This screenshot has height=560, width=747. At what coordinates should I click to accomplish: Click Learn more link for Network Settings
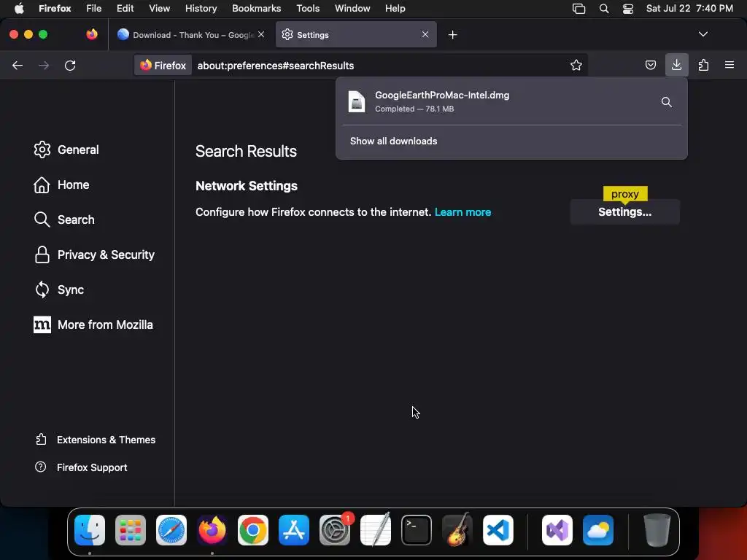point(462,212)
